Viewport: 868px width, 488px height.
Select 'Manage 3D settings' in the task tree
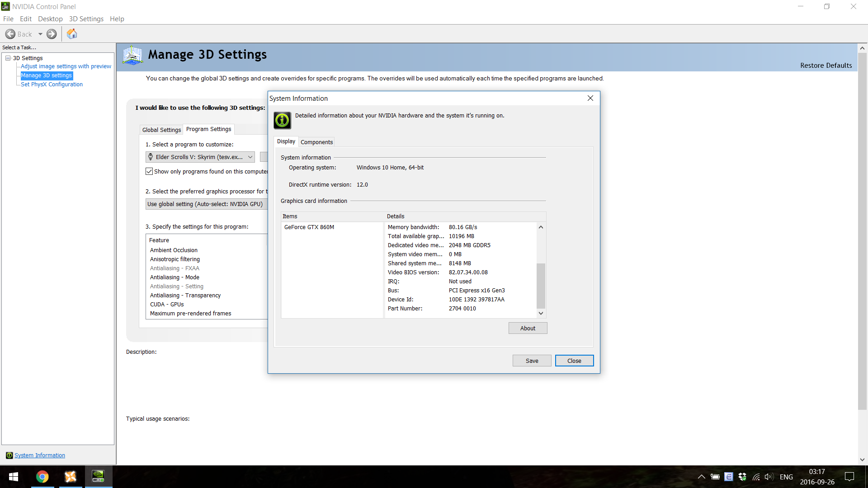[47, 75]
